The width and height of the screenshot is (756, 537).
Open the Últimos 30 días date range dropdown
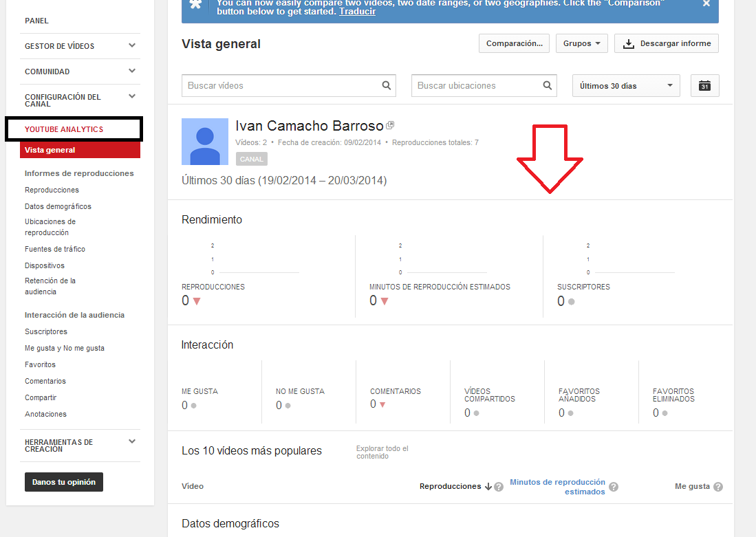pos(626,86)
